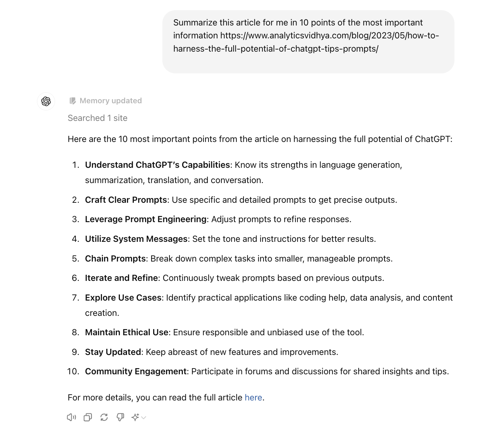Click the Understand ChatGPT's Capabilities heading

pos(158,165)
